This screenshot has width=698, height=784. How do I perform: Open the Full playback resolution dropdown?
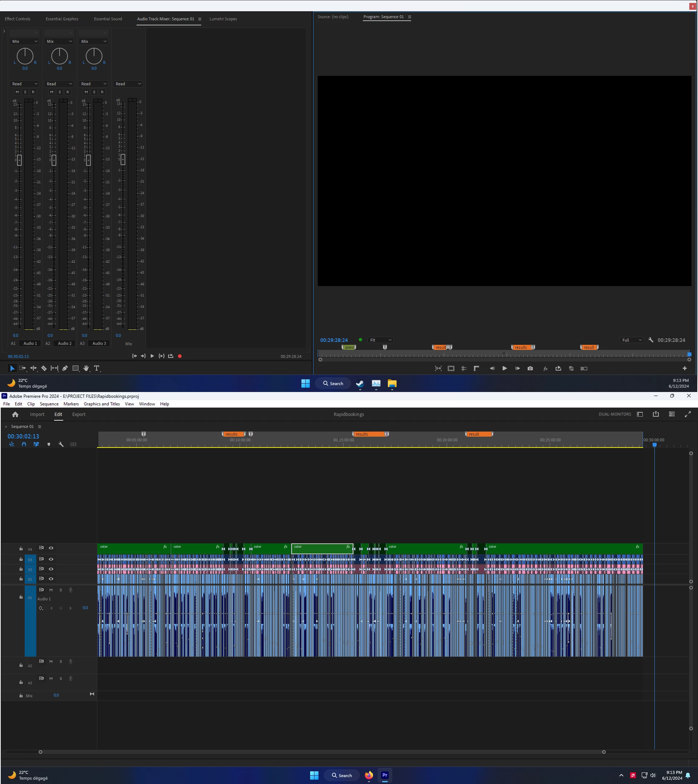631,340
